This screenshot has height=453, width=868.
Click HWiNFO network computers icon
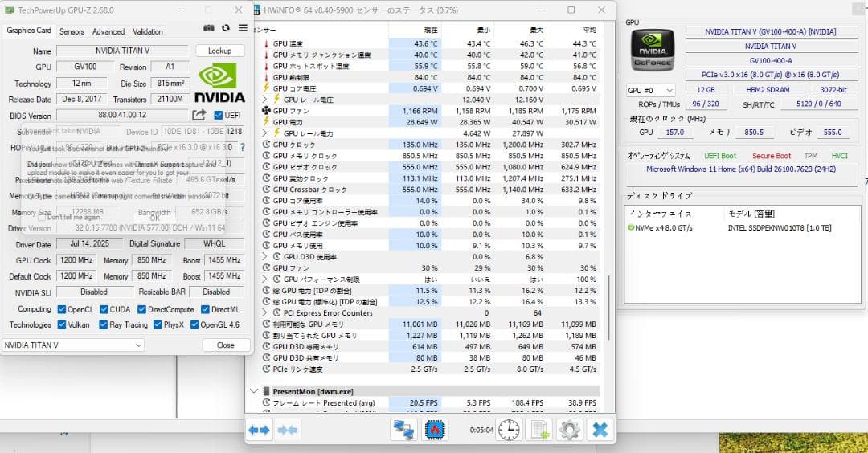pyautogui.click(x=403, y=430)
